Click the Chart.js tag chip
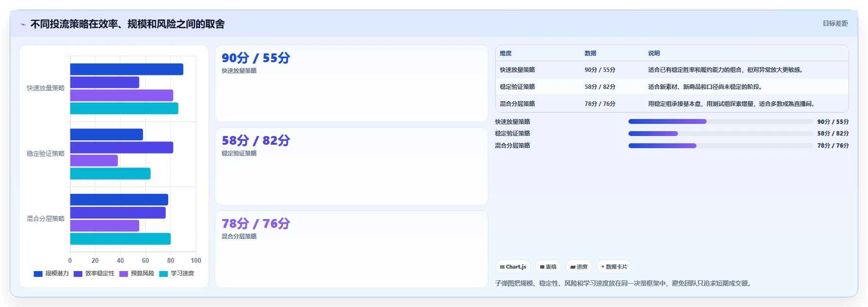This screenshot has width=868, height=307. (513, 267)
